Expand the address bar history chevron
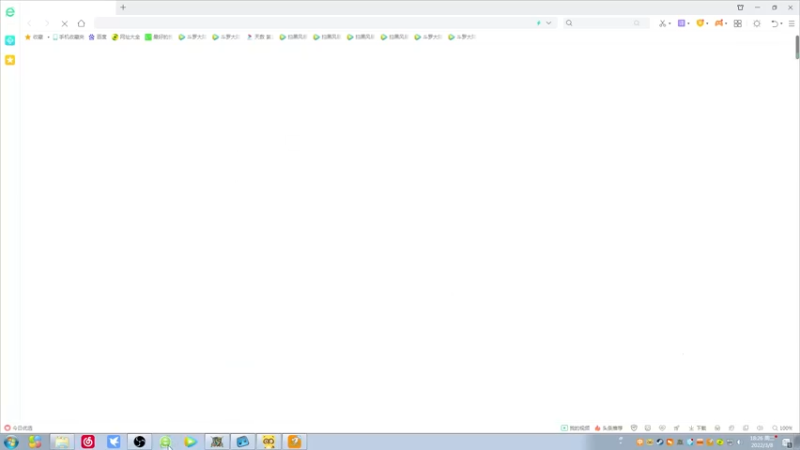Viewport: 800px width, 450px height. 549,23
